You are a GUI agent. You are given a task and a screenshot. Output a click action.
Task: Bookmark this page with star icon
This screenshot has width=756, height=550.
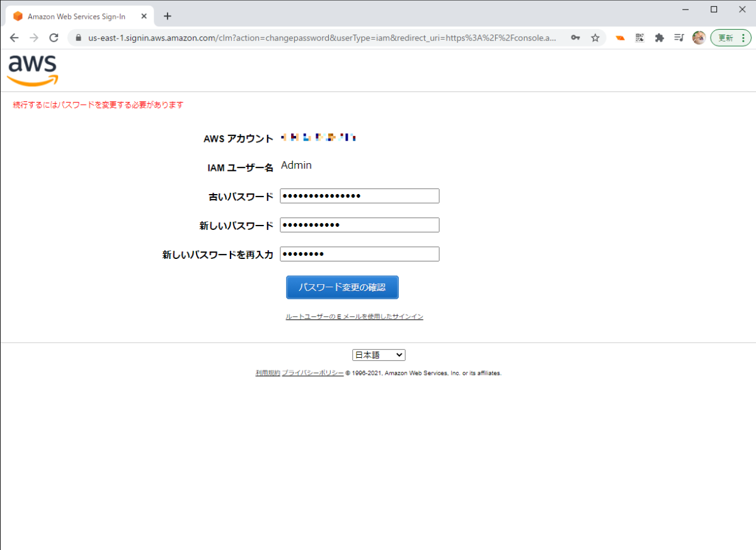point(595,38)
